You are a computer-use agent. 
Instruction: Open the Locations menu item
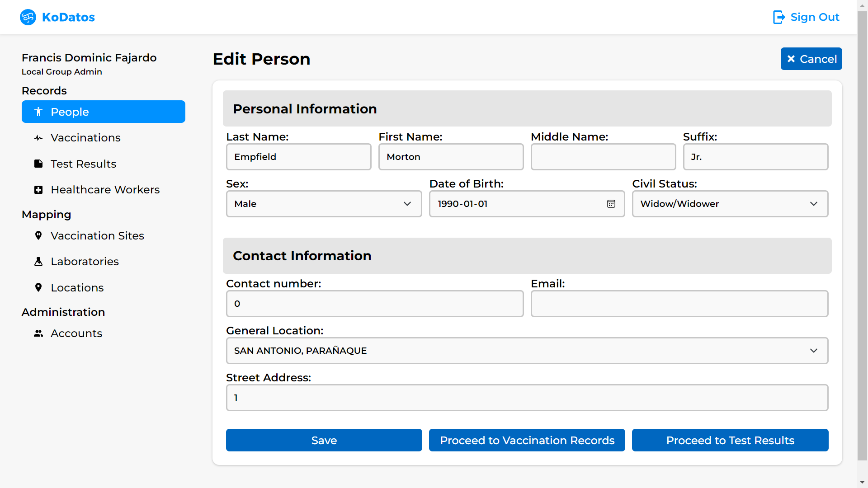[x=77, y=288]
